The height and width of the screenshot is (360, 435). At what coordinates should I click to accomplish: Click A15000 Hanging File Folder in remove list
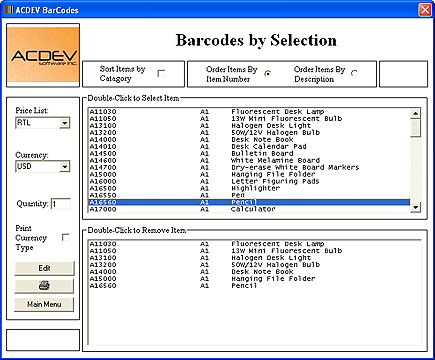pos(254,279)
